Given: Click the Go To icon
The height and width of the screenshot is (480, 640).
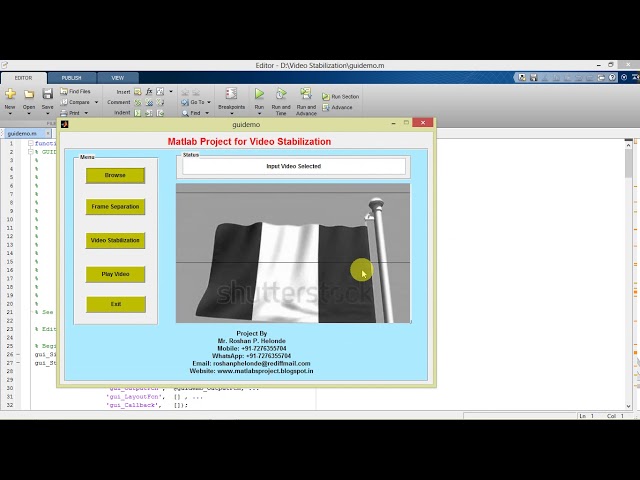Looking at the screenshot, I should point(185,102).
